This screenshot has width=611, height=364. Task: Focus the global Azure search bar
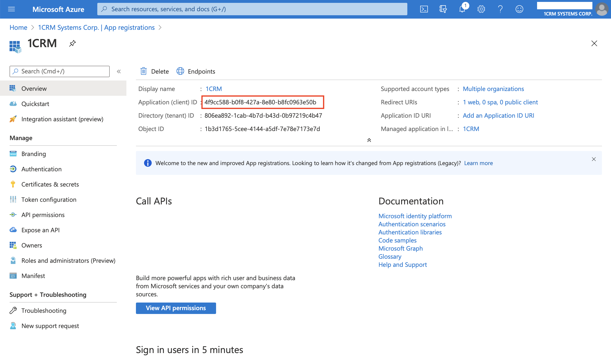pyautogui.click(x=252, y=9)
